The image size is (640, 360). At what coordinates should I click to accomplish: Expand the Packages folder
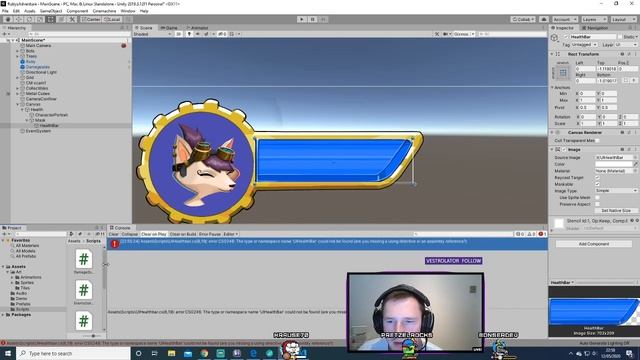click(3, 315)
